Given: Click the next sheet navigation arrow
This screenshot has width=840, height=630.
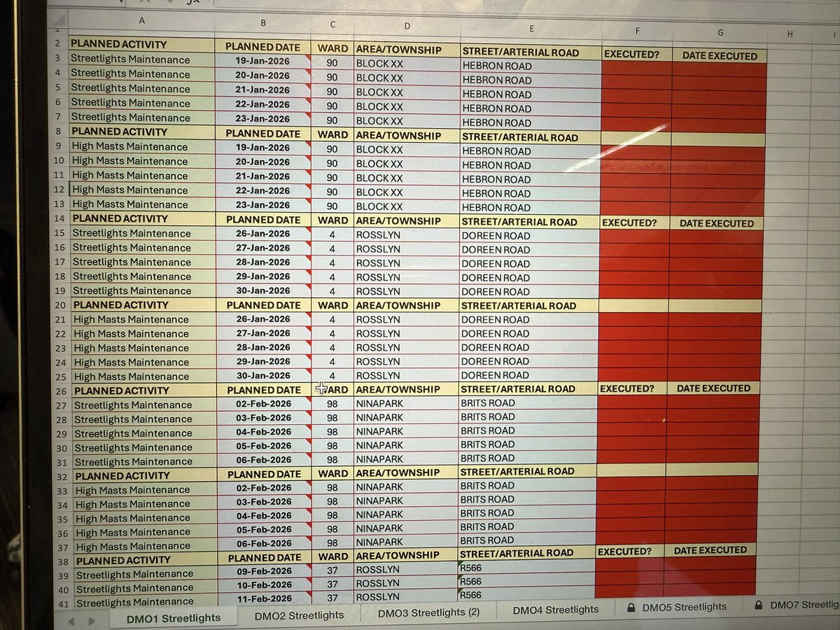Looking at the screenshot, I should coord(92,621).
